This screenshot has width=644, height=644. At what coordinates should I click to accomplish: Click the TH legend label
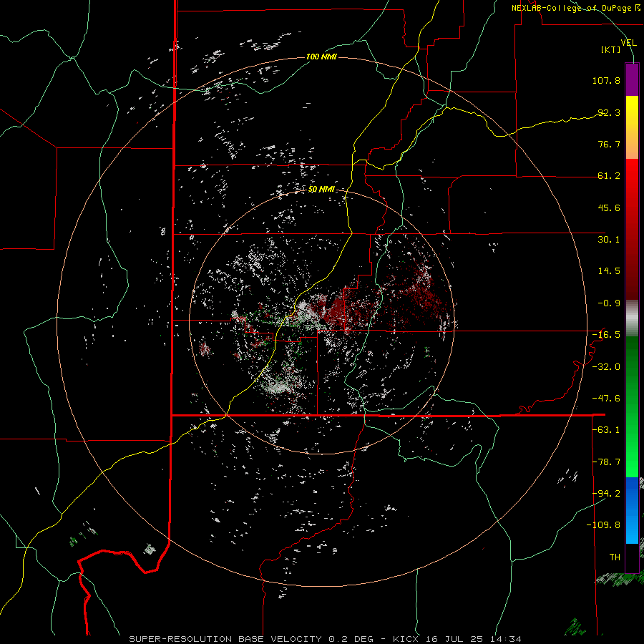[x=615, y=557]
